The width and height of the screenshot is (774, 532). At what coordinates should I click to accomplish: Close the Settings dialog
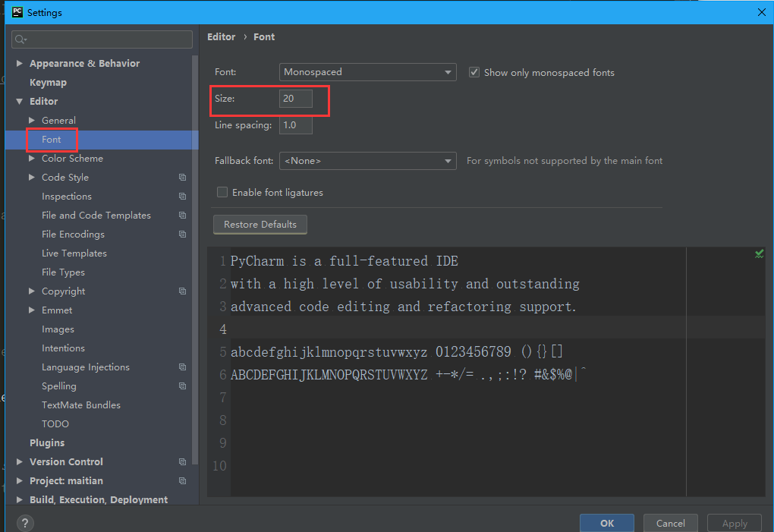point(762,12)
